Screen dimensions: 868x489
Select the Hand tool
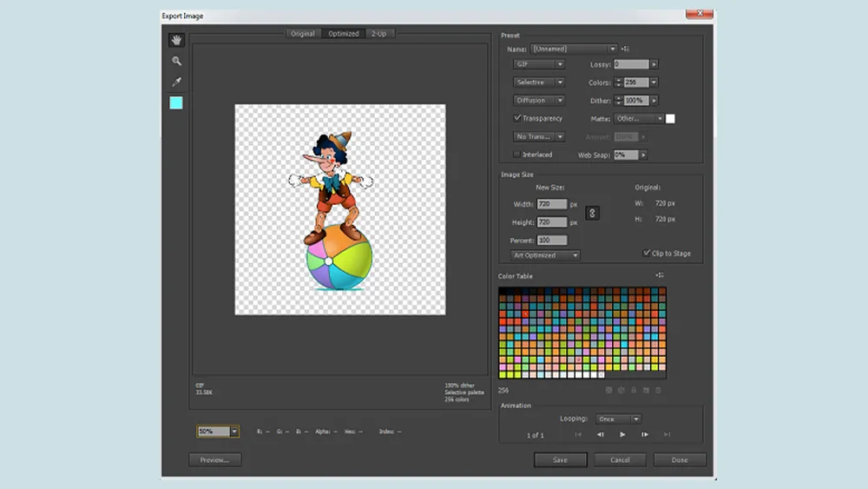click(x=176, y=40)
